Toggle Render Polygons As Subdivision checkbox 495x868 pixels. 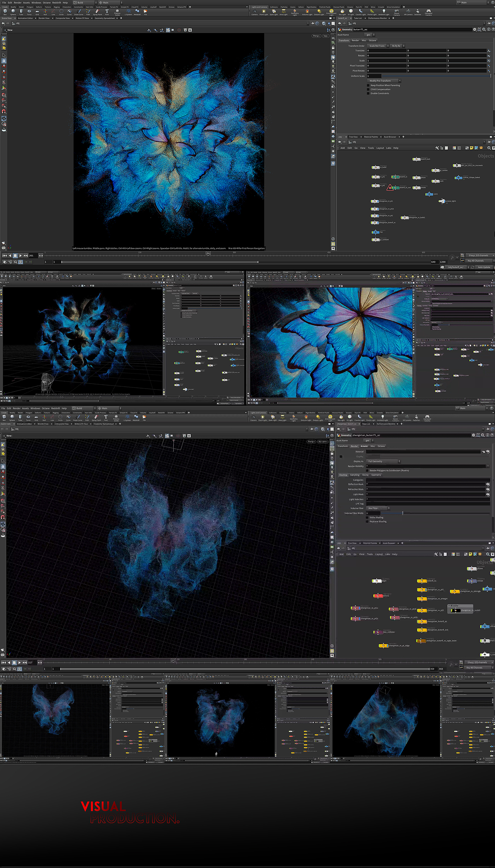pyautogui.click(x=367, y=471)
